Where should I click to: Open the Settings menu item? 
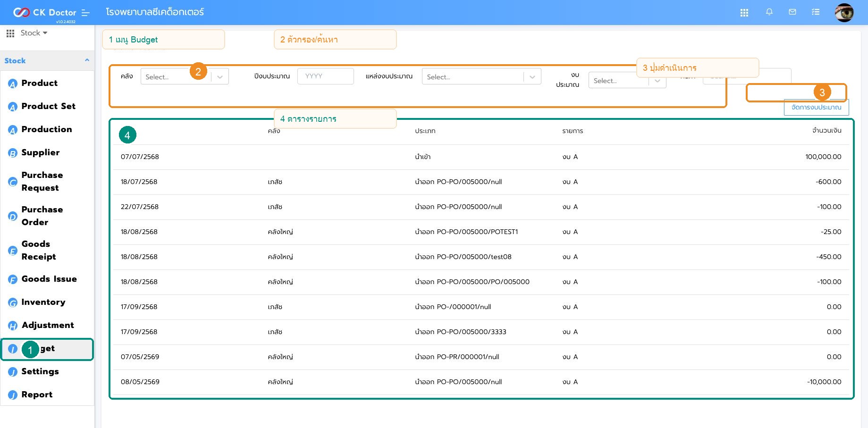(x=47, y=371)
